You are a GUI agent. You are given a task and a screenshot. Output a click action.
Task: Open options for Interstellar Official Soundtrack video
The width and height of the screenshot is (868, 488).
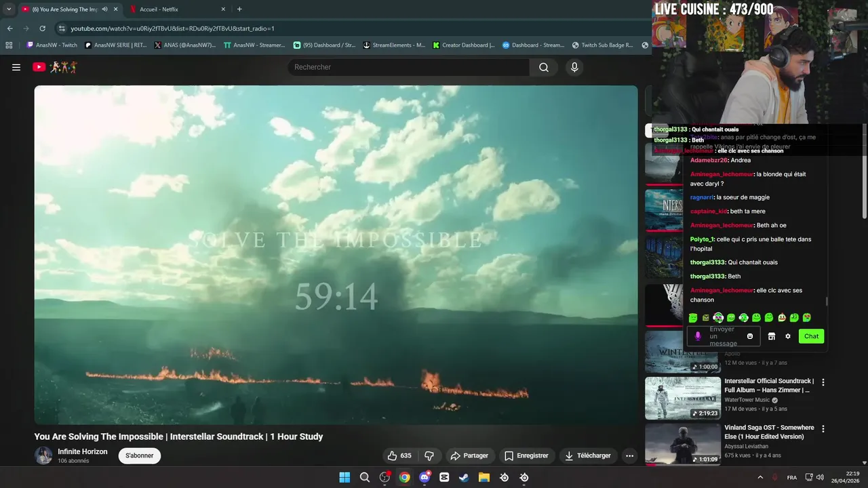click(x=823, y=382)
